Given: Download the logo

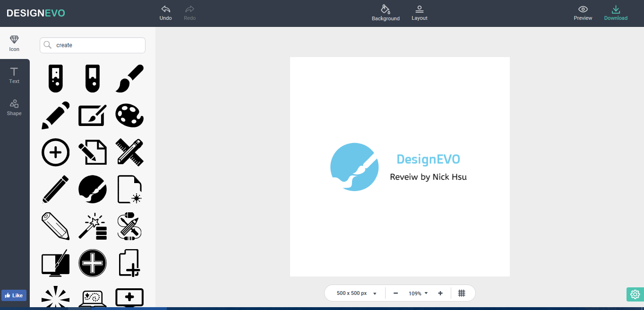Looking at the screenshot, I should [616, 13].
